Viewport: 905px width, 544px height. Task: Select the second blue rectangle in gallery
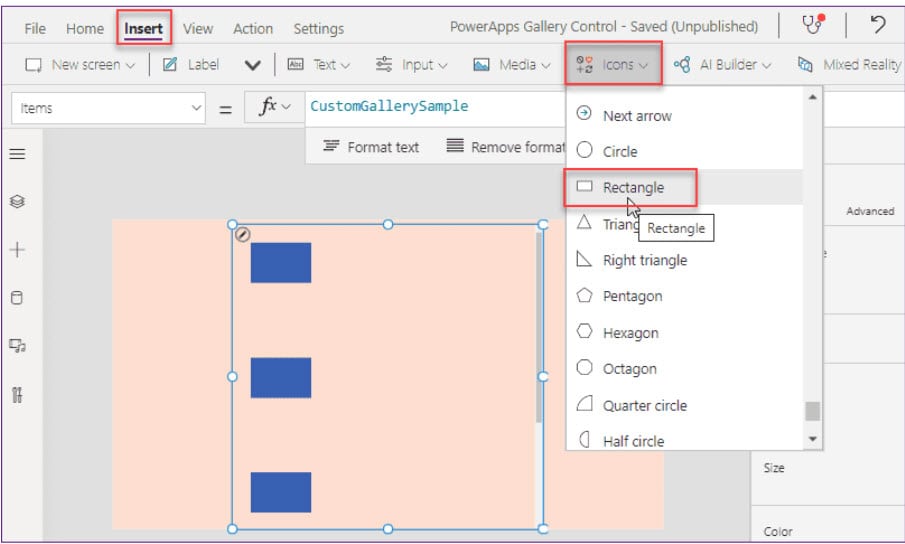pyautogui.click(x=281, y=377)
